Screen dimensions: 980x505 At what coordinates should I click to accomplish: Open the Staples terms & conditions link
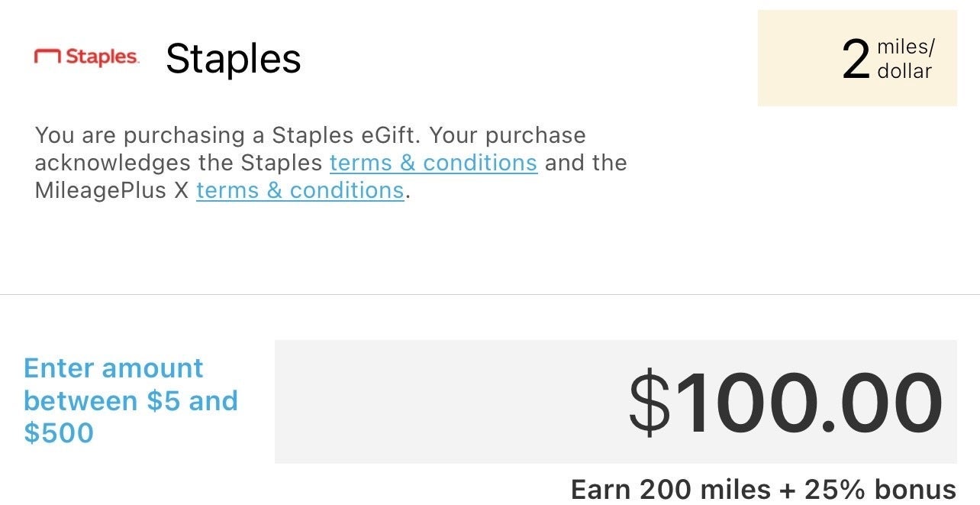433,162
